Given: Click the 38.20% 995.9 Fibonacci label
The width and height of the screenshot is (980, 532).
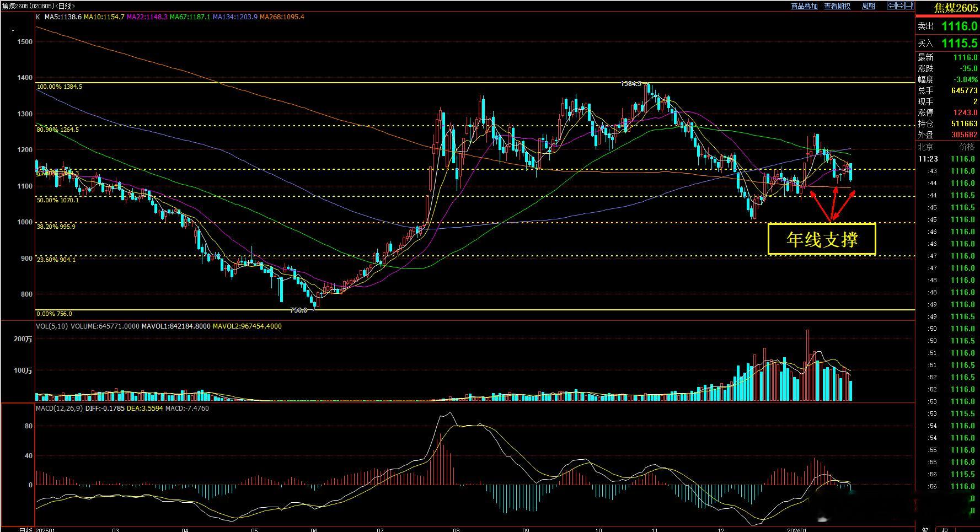Looking at the screenshot, I should (x=56, y=227).
